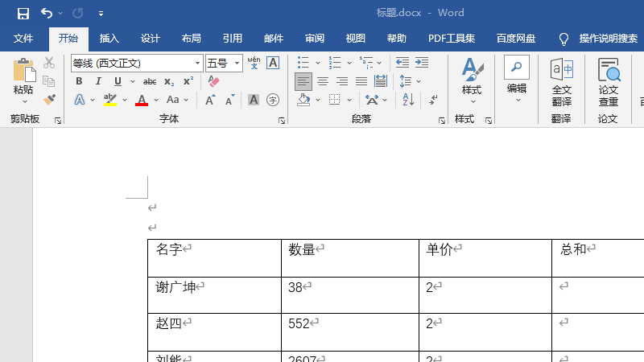Screen dimensions: 644x362
Task: Click the Format Painter brush icon
Action: (49, 100)
